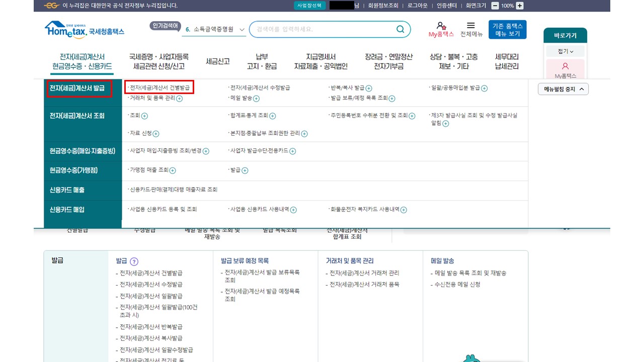Screen dimensions: 644x362
Task: Open 전자(세금)계산서 거래처 품목 link
Action: (364, 285)
